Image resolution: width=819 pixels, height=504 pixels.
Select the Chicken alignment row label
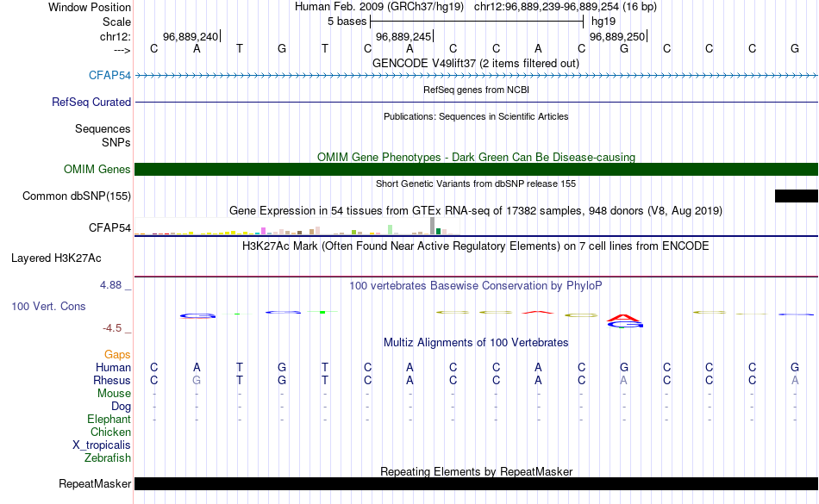point(110,432)
